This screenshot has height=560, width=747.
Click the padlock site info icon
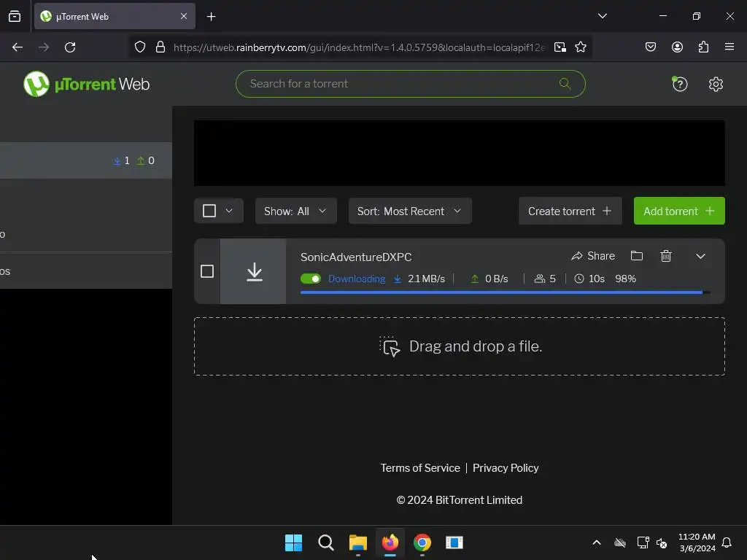[x=160, y=47]
